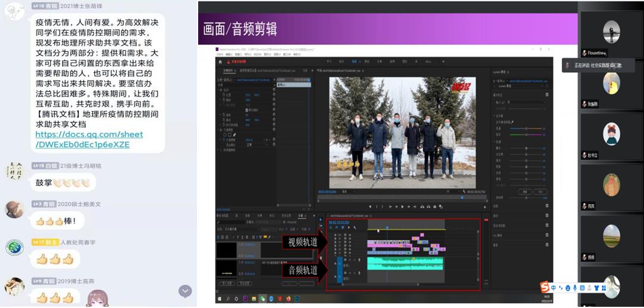Click the Premiere home icon
The height and width of the screenshot is (308, 644).
click(220, 61)
